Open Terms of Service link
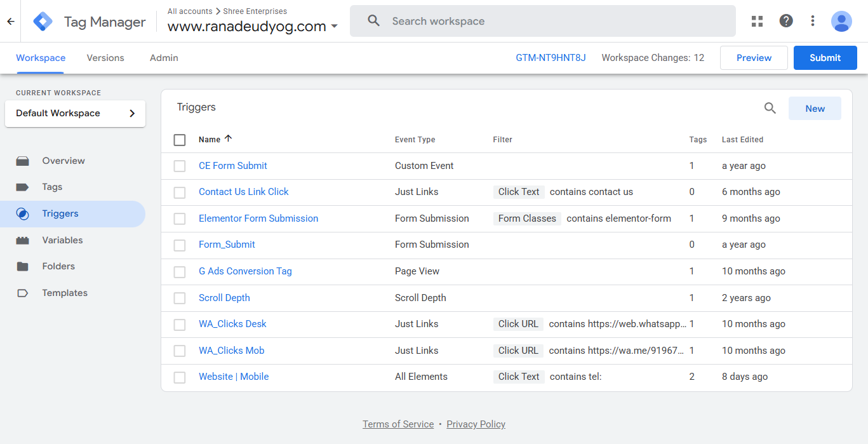This screenshot has height=444, width=868. point(398,424)
